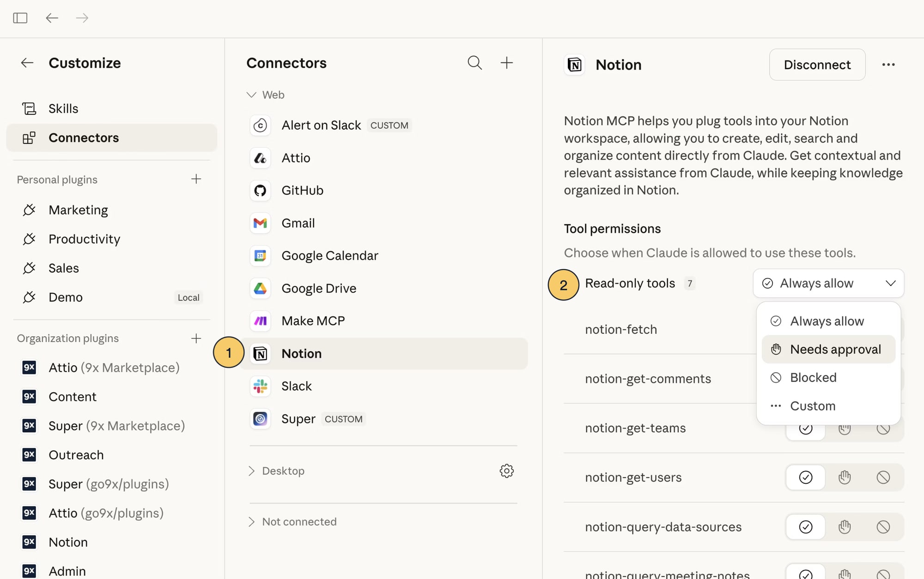Add a new connector with plus
The height and width of the screenshot is (579, 924).
point(507,63)
